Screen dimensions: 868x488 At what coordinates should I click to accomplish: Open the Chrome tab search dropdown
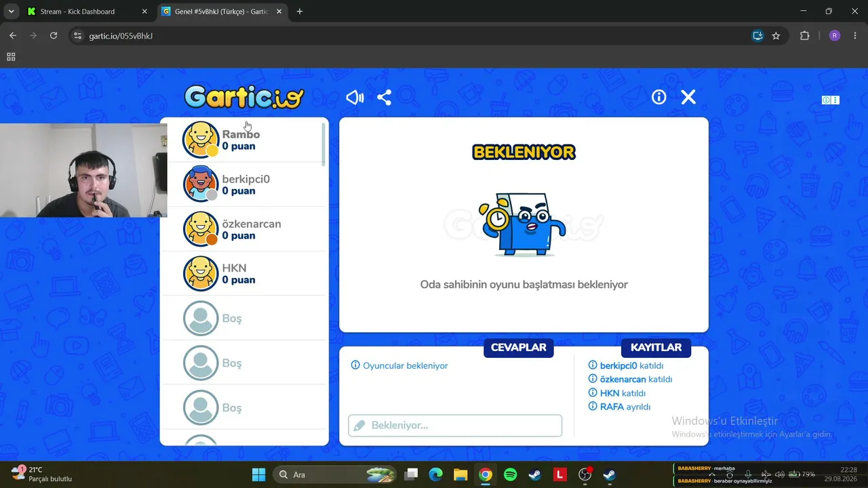point(11,12)
